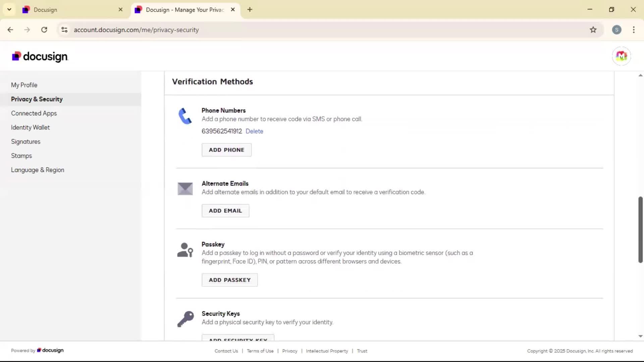The width and height of the screenshot is (644, 362).
Task: Bookmark this page with the star icon
Action: pos(593,30)
